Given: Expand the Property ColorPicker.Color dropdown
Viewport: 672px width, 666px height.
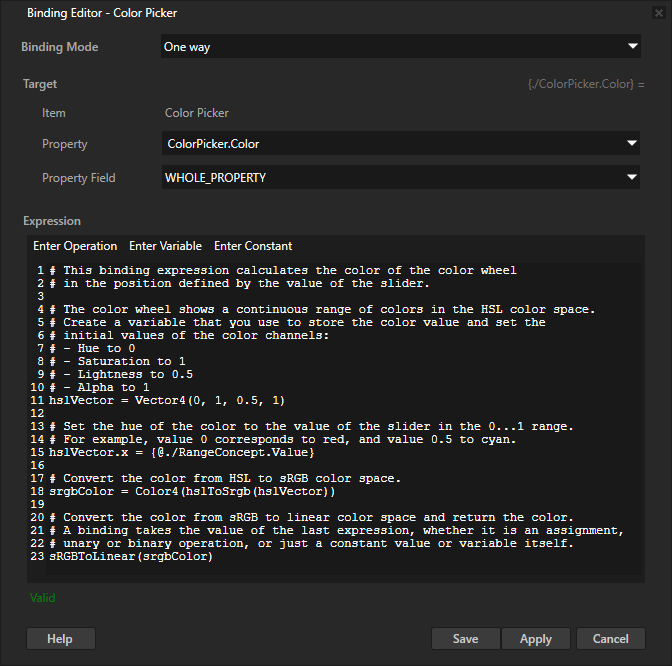Looking at the screenshot, I should point(400,144).
